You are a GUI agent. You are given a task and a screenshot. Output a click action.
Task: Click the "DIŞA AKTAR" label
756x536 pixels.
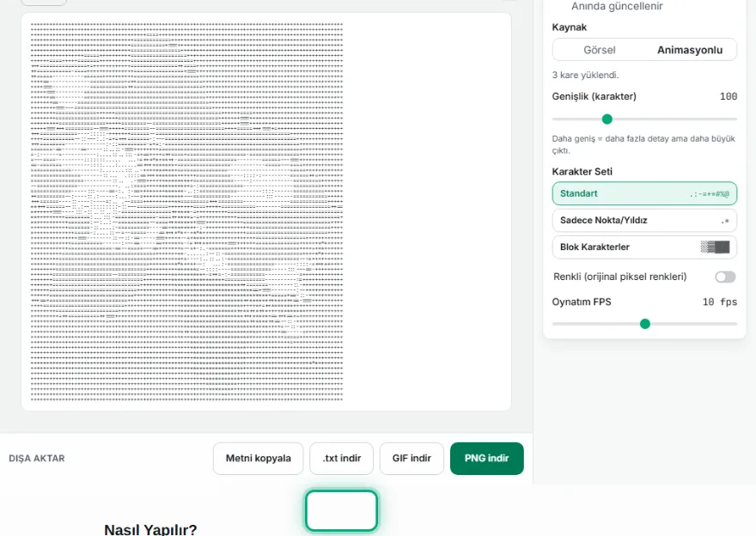click(x=37, y=459)
